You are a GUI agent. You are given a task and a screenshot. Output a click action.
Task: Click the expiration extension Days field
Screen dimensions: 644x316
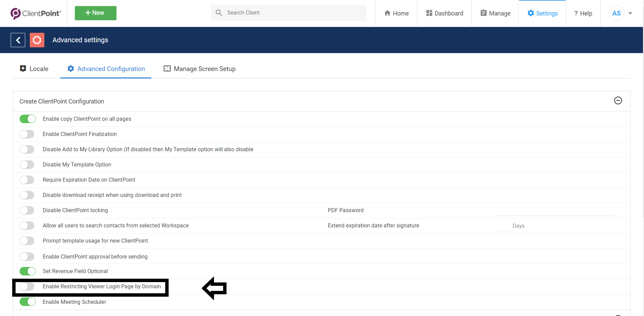coord(503,226)
